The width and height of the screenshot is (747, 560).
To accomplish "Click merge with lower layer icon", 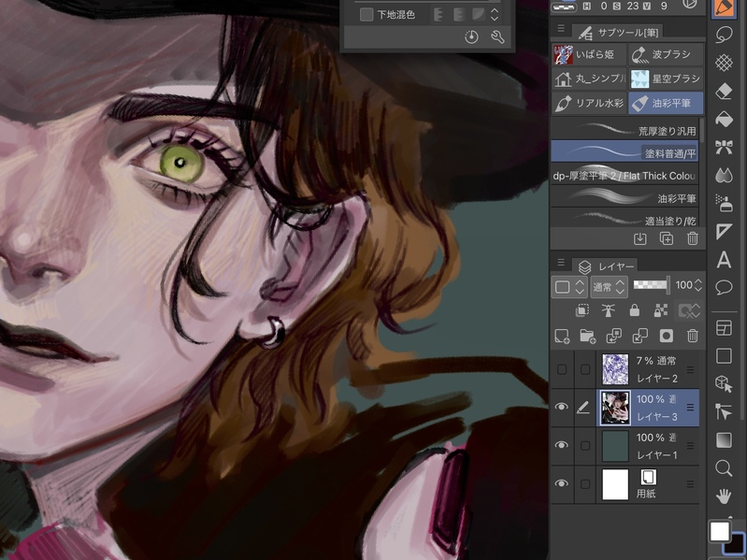I will [639, 337].
